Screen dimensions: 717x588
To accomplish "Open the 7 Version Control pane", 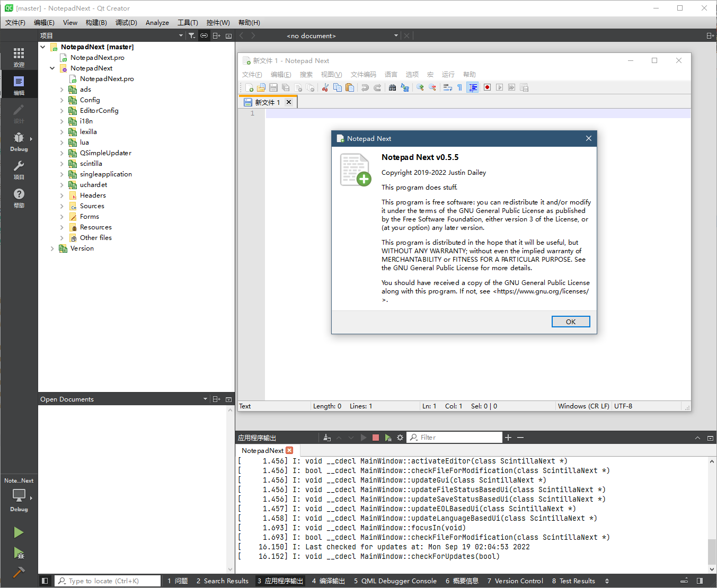I will point(516,581).
